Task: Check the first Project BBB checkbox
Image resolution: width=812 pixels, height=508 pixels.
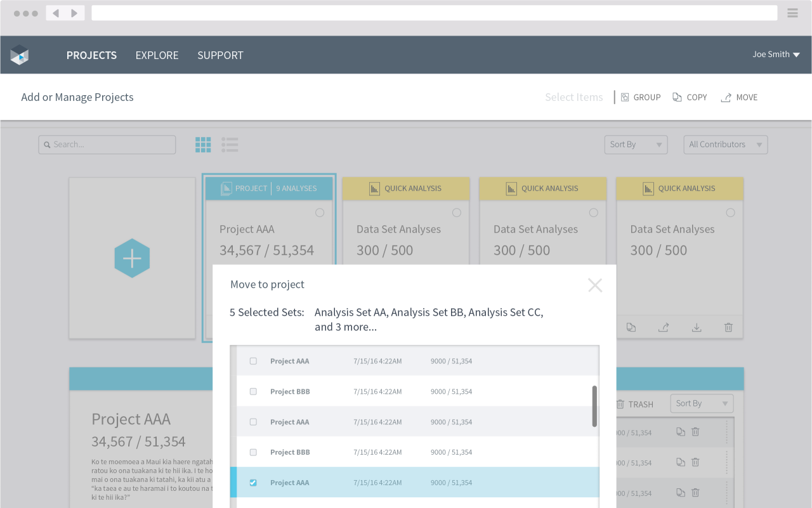Action: point(253,391)
